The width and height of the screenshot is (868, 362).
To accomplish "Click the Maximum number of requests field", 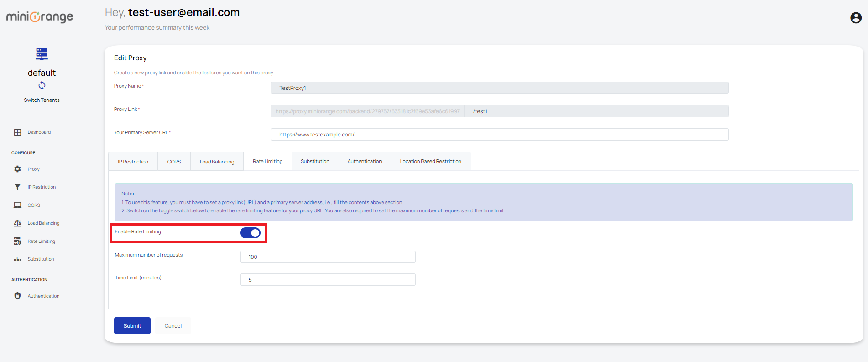I will (328, 257).
